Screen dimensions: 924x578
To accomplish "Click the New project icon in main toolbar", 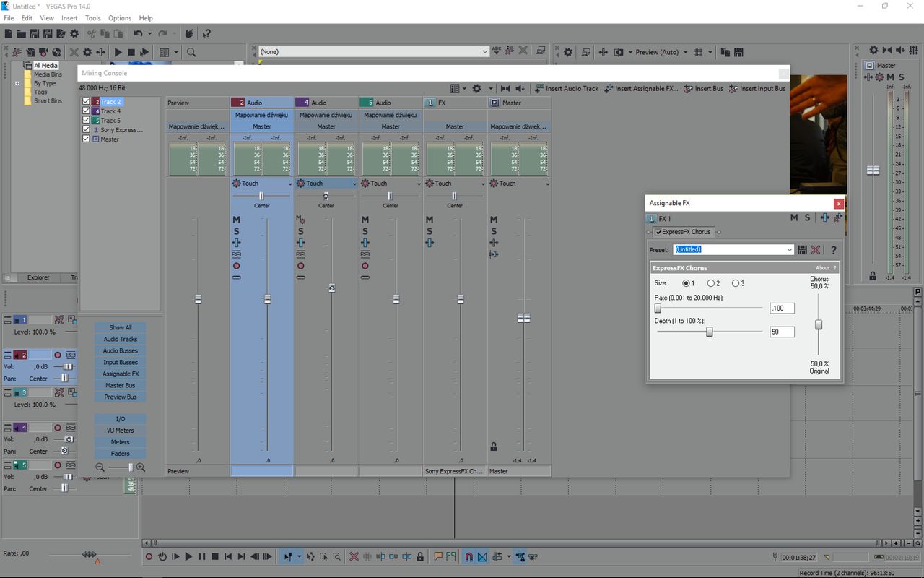I will [9, 33].
